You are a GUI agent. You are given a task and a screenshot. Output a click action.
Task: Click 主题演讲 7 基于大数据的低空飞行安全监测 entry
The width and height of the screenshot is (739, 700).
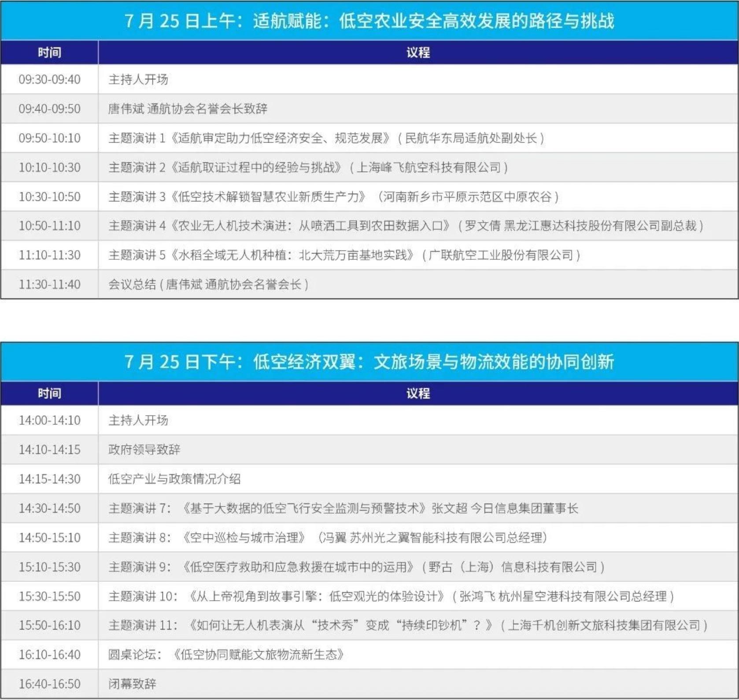tap(343, 508)
